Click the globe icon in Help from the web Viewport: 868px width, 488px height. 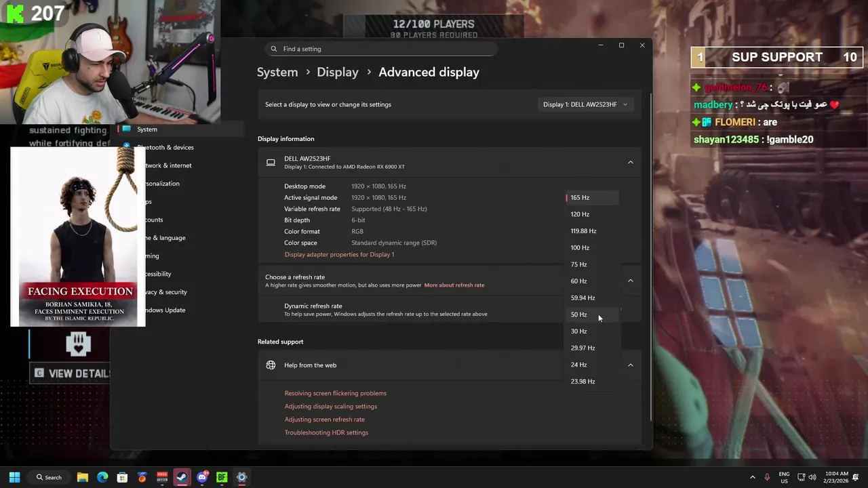[271, 365]
